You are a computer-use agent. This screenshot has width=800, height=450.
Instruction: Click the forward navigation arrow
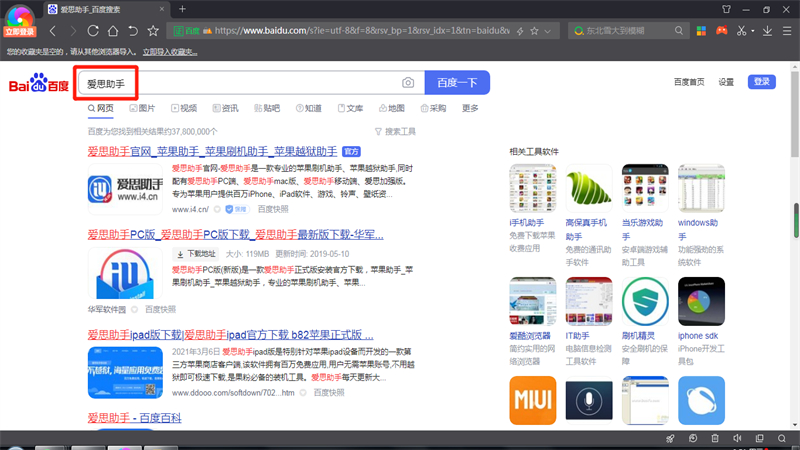point(72,31)
